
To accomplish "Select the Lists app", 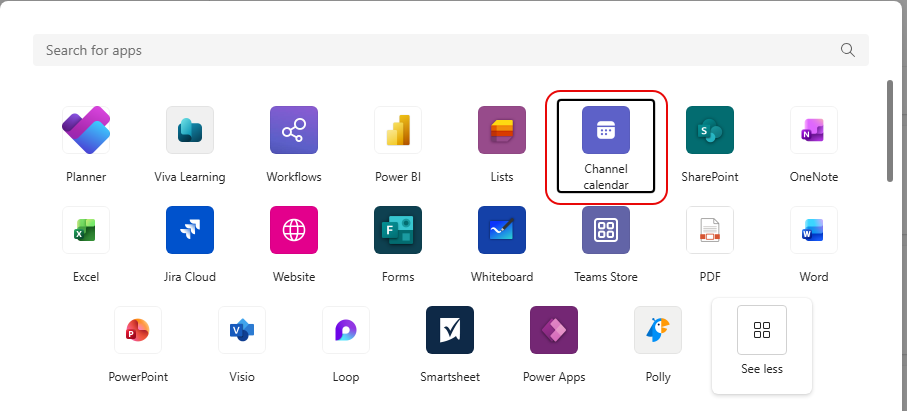I will 502,131.
